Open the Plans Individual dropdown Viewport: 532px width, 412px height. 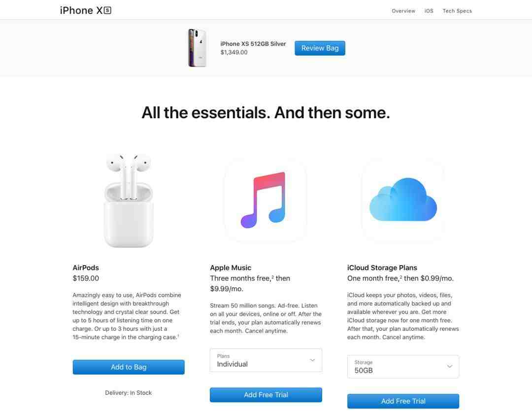pos(266,360)
